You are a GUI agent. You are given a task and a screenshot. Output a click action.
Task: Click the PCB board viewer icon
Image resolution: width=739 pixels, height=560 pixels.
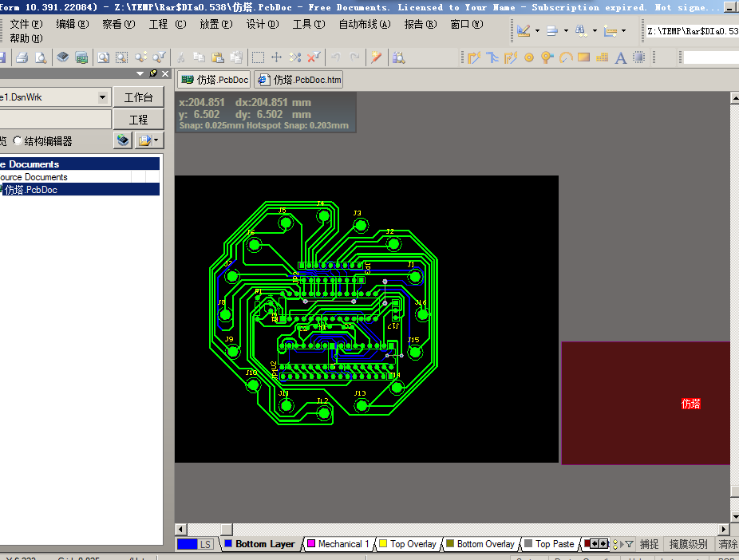tap(81, 57)
